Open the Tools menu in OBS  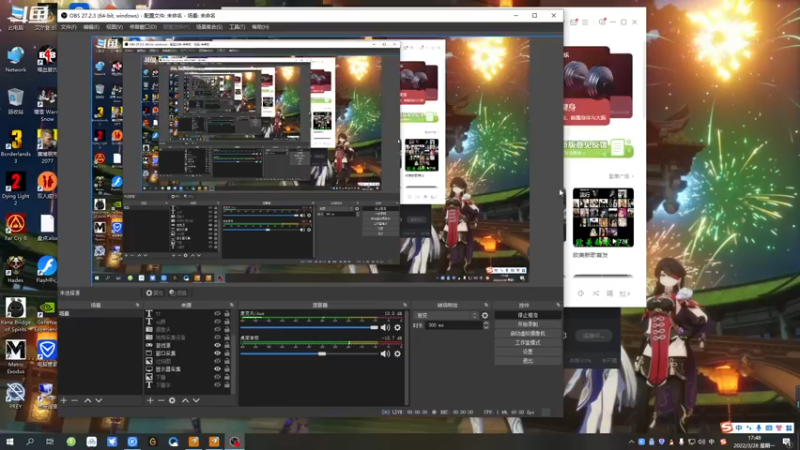click(237, 27)
